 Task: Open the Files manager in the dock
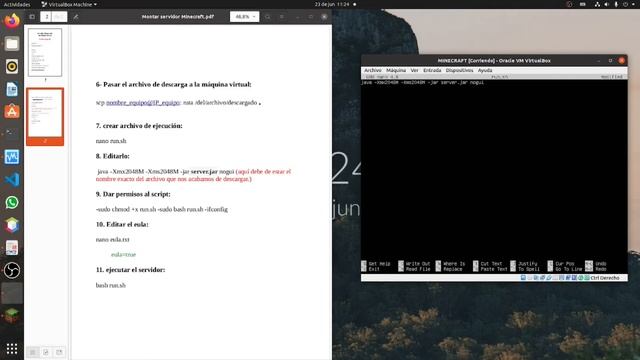pyautogui.click(x=12, y=43)
